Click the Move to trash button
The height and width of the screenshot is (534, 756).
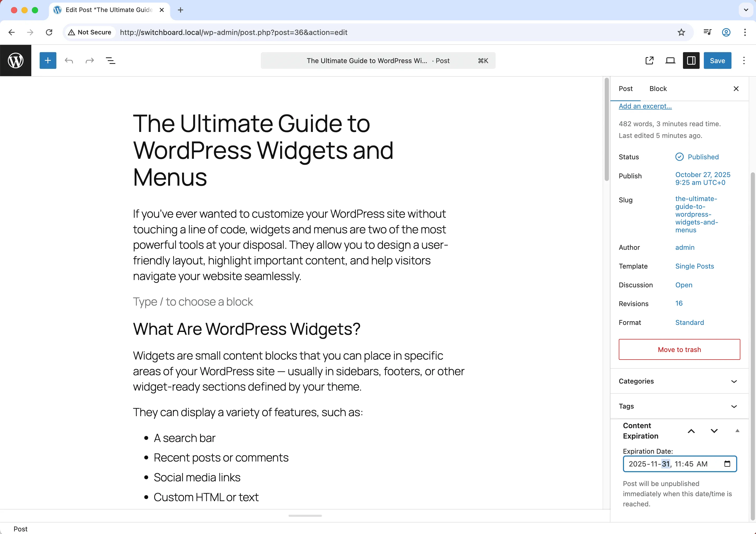[x=679, y=349]
